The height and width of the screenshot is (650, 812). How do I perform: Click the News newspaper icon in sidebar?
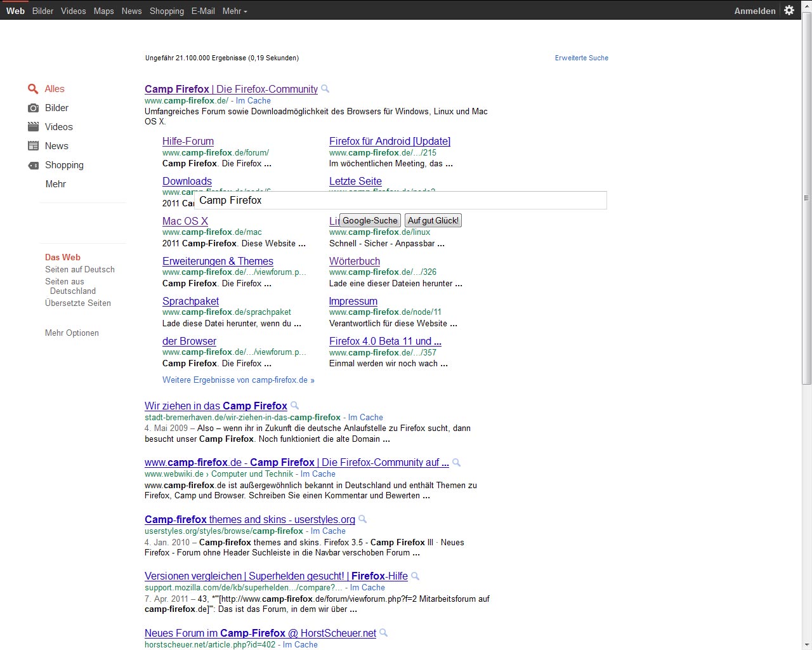(33, 146)
